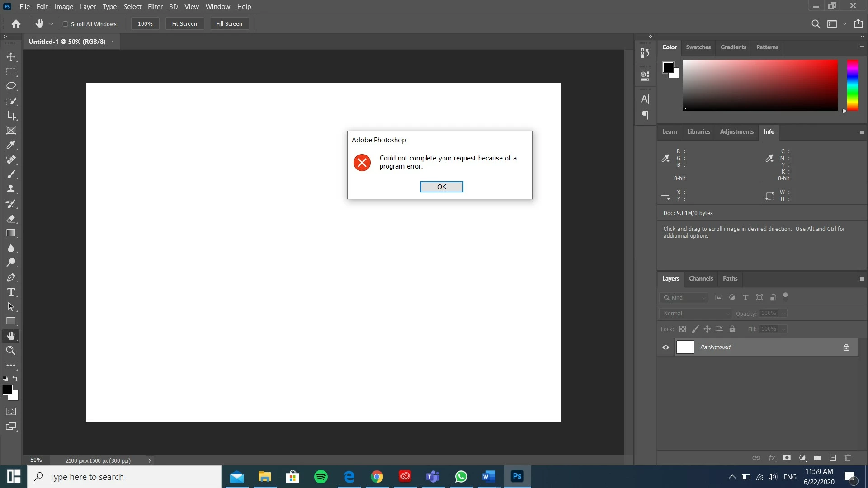Image resolution: width=868 pixels, height=488 pixels.
Task: Hide the Background layer visibility eye
Action: point(666,347)
